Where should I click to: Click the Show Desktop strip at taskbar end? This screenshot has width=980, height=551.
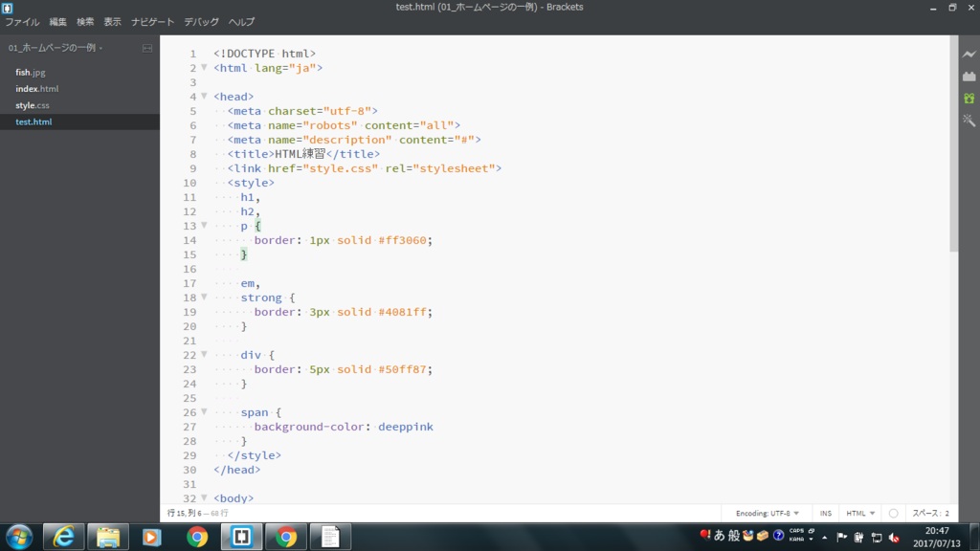975,537
